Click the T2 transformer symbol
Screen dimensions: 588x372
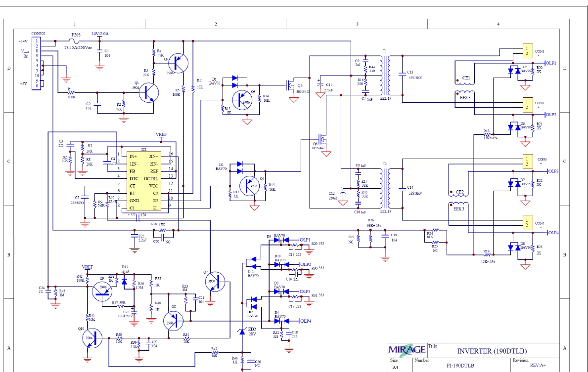pos(385,189)
